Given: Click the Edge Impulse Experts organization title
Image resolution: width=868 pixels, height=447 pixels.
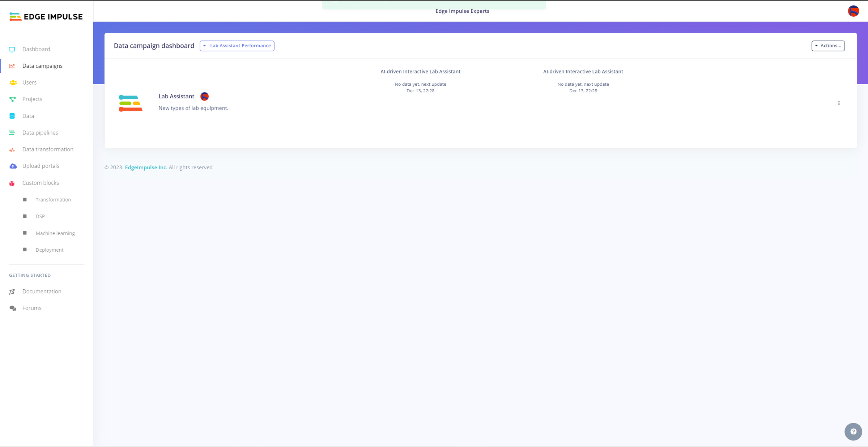Looking at the screenshot, I should point(462,11).
